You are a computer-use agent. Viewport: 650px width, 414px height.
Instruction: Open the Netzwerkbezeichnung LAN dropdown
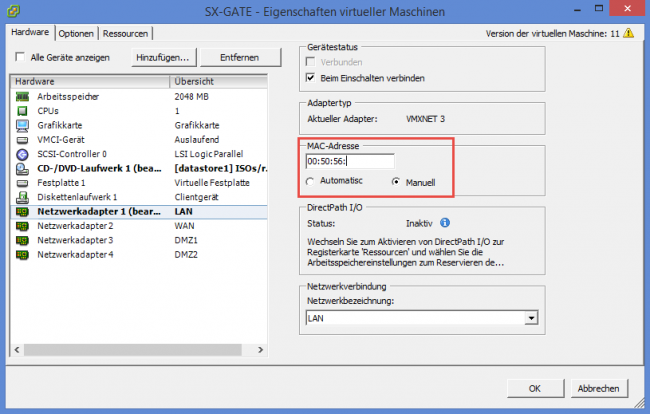click(x=530, y=318)
